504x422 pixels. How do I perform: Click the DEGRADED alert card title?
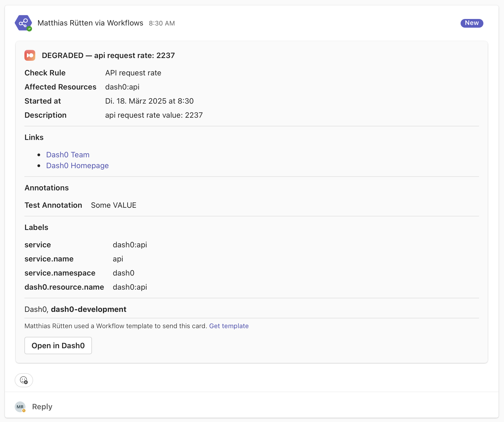point(108,55)
